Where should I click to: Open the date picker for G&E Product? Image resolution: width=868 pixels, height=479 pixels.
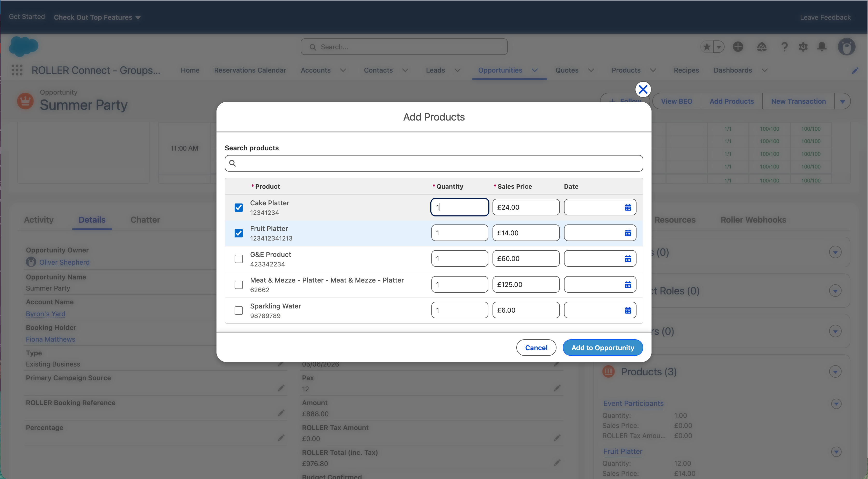628,259
